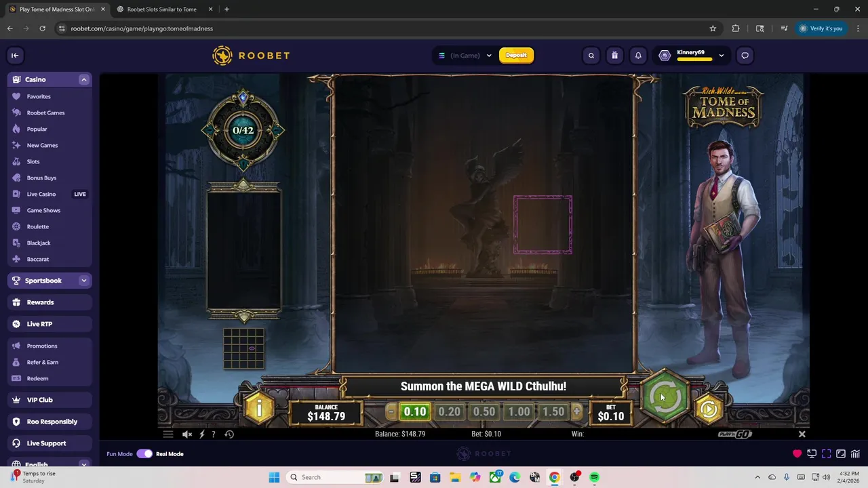The image size is (868, 488).
Task: Spin the reels with green button
Action: point(665,397)
